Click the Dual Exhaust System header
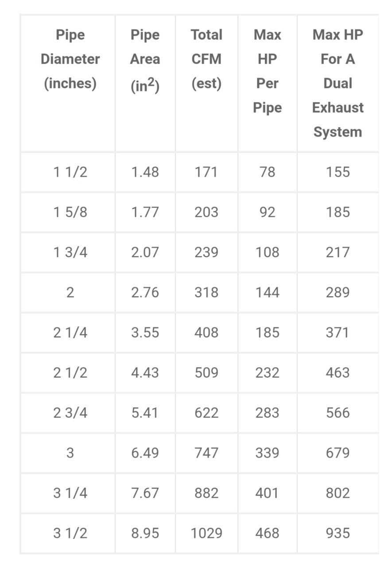This screenshot has height=567, width=392. 338,83
